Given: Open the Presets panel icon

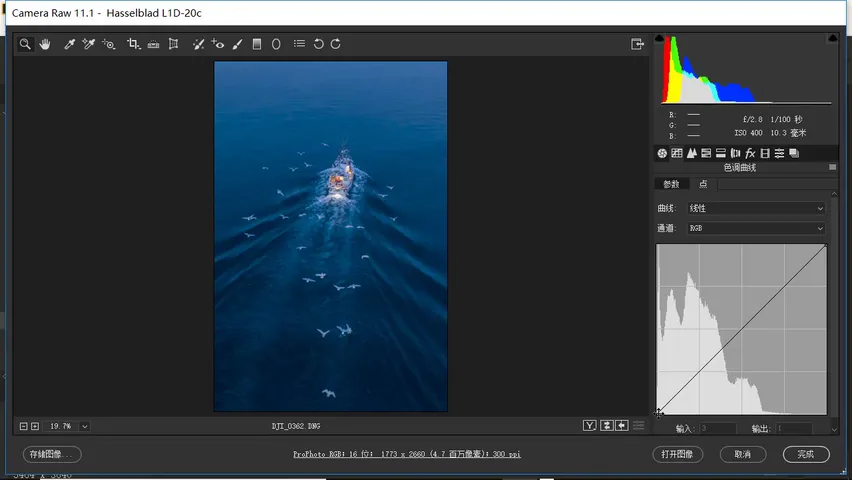Looking at the screenshot, I should coord(779,153).
